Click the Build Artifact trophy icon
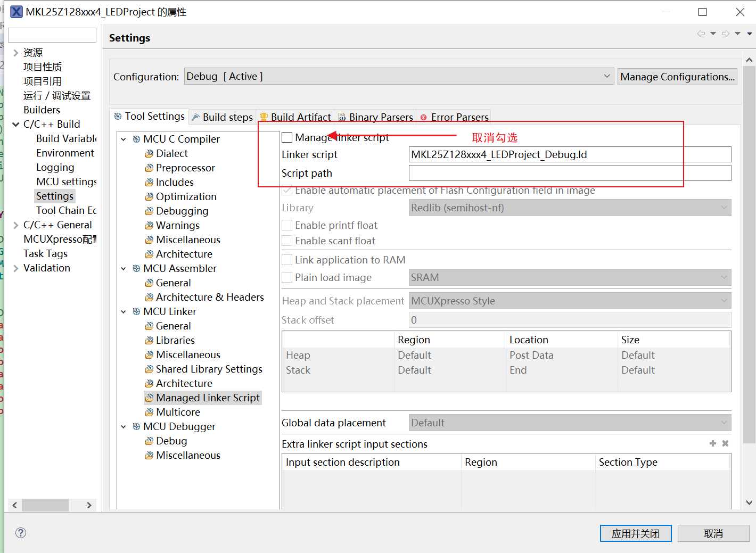 click(x=264, y=117)
